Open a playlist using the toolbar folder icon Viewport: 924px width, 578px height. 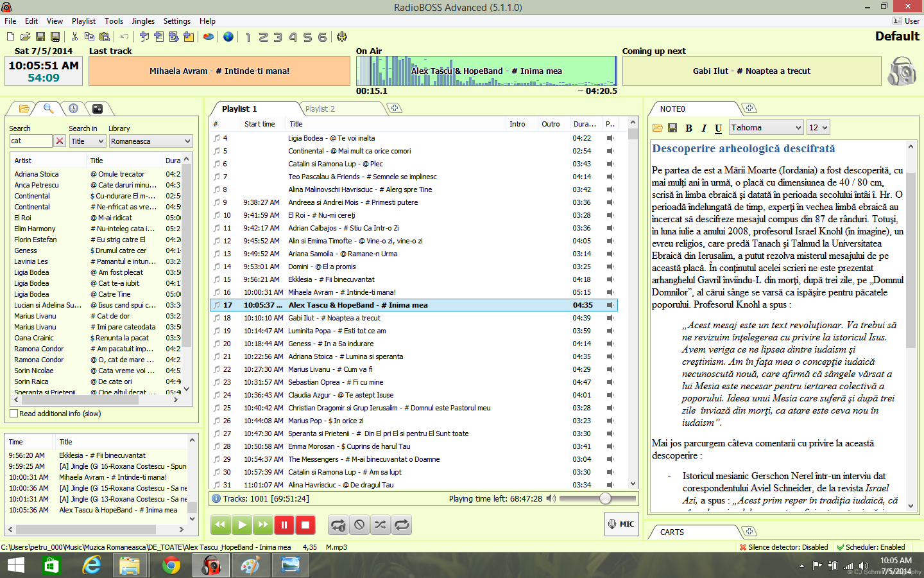26,37
